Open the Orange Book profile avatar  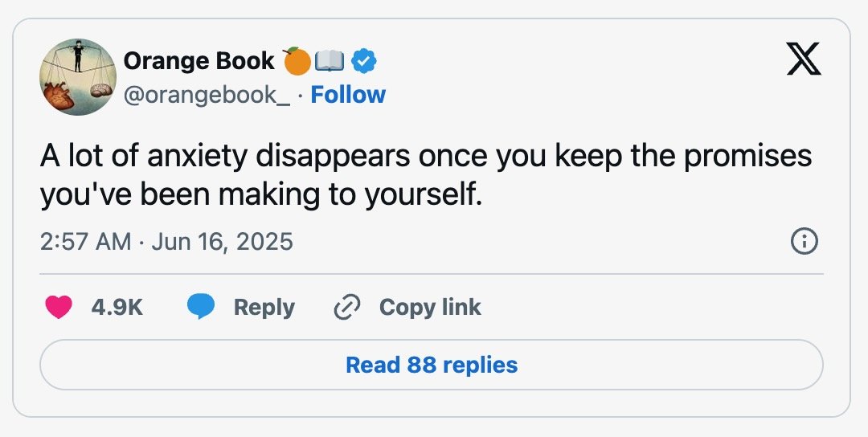point(78,77)
